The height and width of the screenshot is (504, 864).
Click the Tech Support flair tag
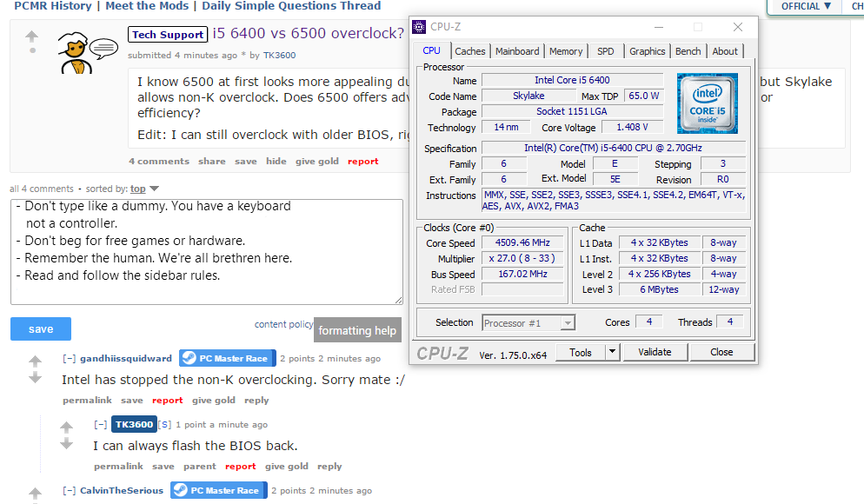tap(168, 35)
